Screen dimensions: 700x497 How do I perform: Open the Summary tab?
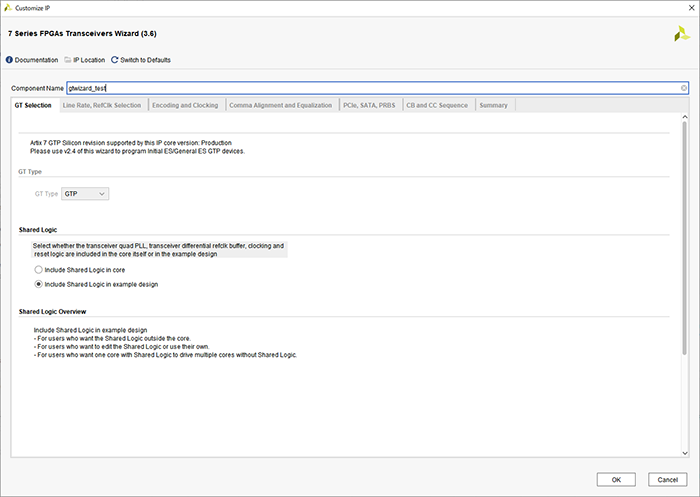pos(493,105)
